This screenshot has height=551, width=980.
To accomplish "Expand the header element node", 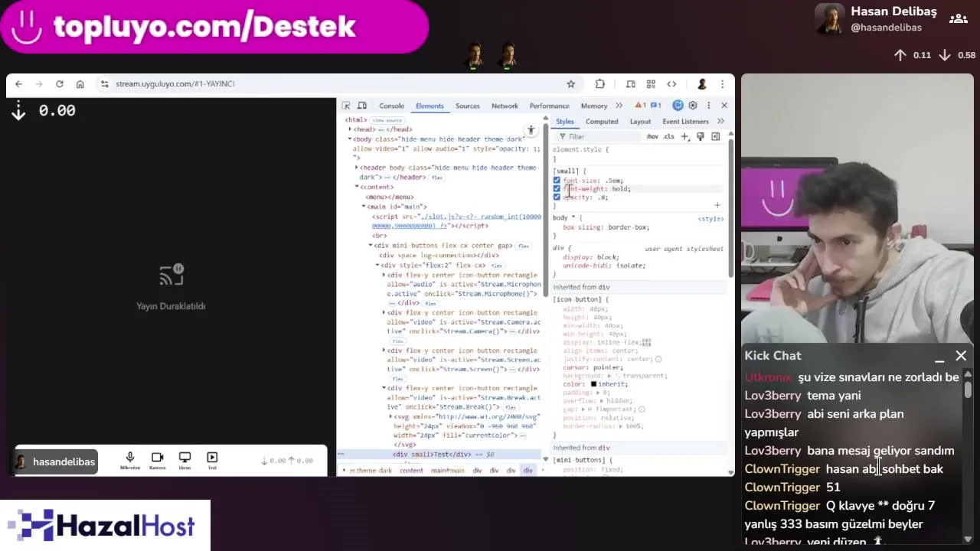I will tap(356, 168).
